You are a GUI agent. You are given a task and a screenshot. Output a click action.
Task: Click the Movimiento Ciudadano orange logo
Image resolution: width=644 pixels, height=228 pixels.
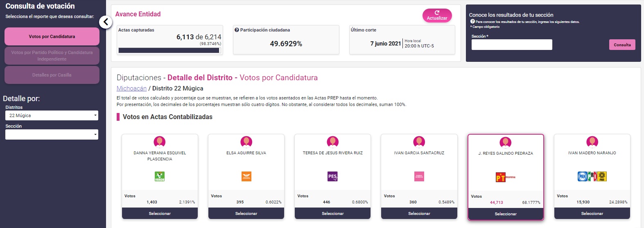point(246,176)
